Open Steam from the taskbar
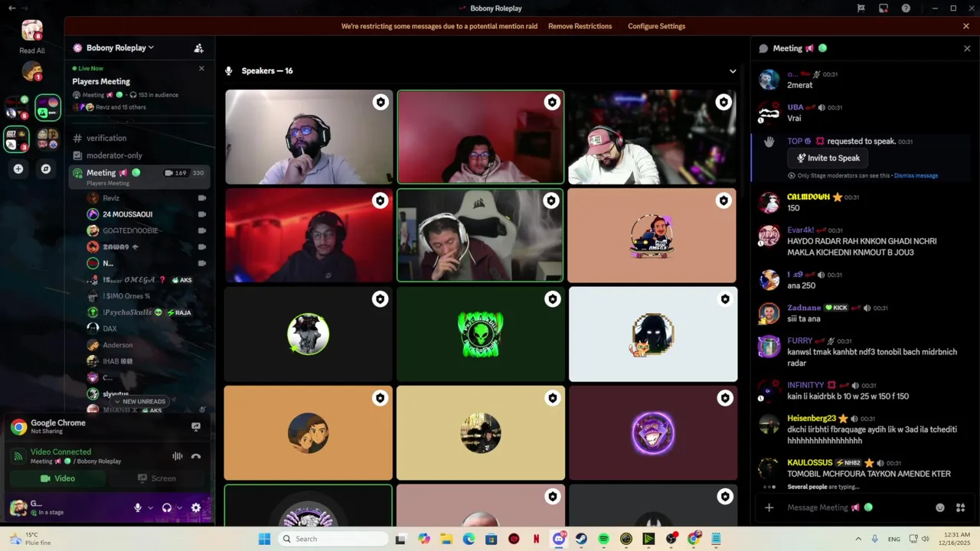 click(x=581, y=539)
